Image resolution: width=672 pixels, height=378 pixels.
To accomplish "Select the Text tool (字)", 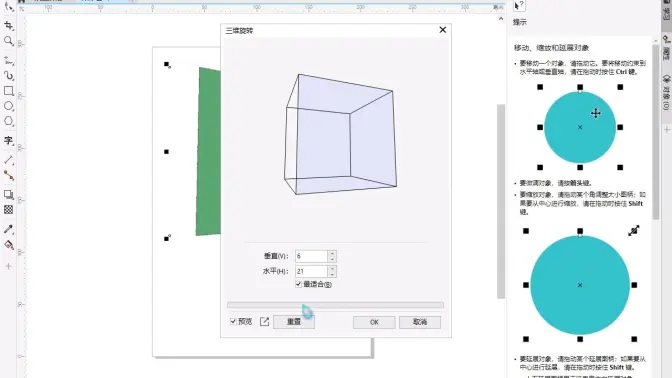I will click(9, 141).
